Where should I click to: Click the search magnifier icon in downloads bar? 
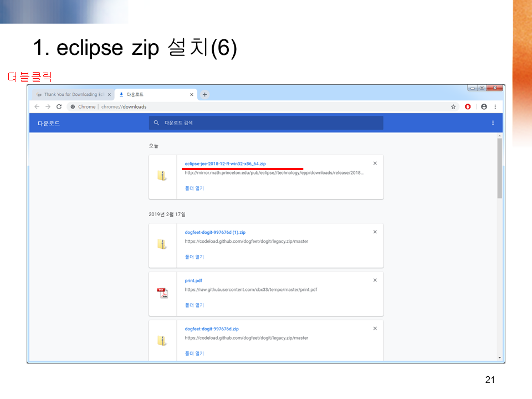click(x=156, y=122)
